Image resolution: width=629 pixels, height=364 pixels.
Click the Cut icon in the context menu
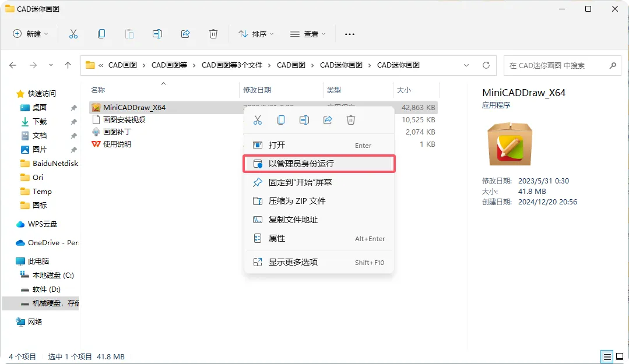coord(258,120)
